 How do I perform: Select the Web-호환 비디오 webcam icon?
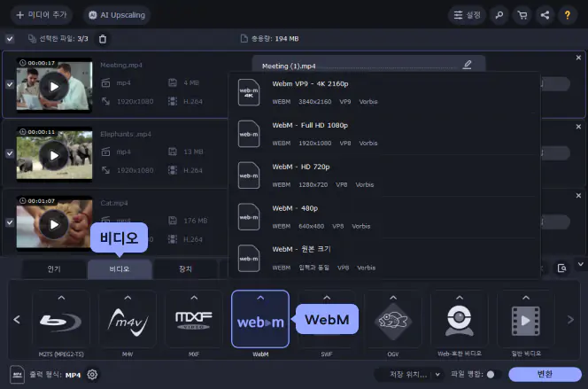pyautogui.click(x=460, y=322)
